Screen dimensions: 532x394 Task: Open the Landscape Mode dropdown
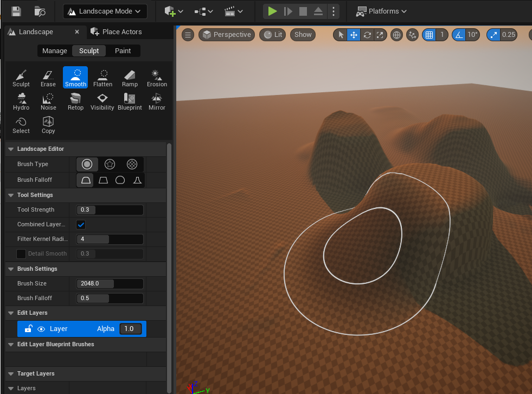point(105,11)
